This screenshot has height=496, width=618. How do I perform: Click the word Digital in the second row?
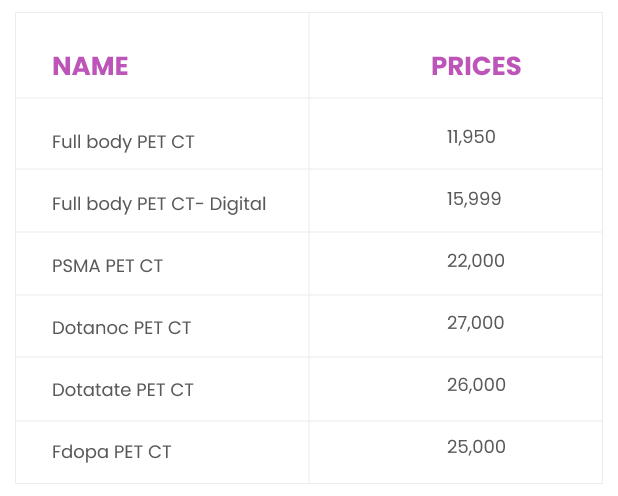[x=238, y=204]
